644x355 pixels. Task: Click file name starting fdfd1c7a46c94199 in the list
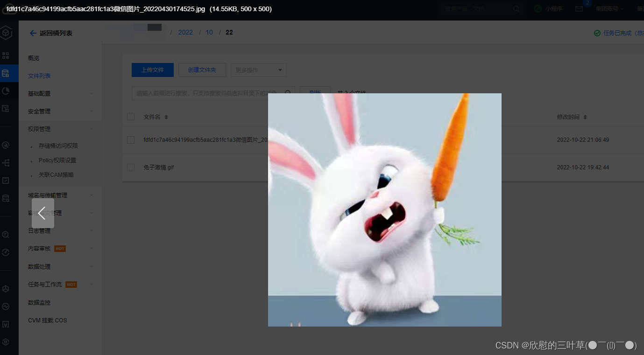click(x=205, y=140)
